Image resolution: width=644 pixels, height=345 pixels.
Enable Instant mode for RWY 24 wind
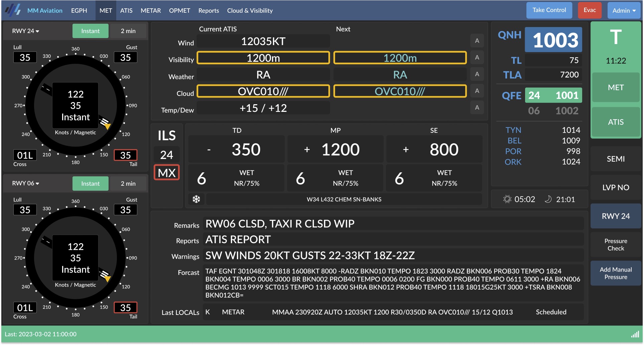(x=90, y=31)
